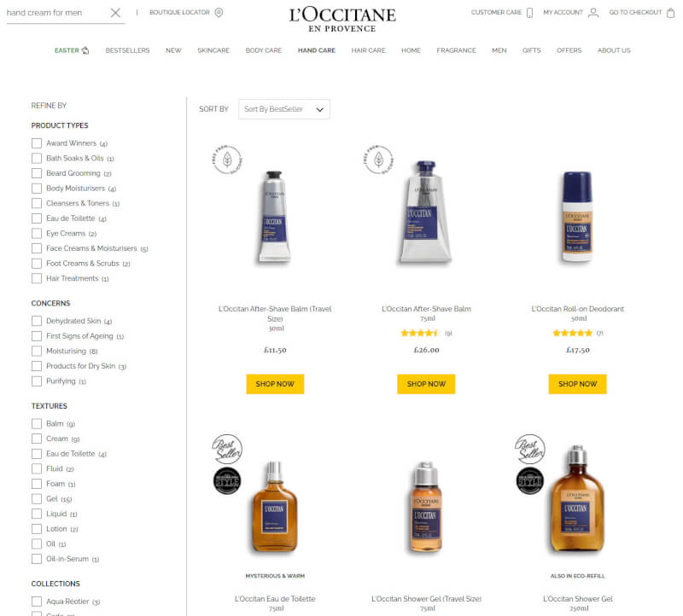Click the silicone-free leaf badge on After-Shave Balm

coord(378,160)
